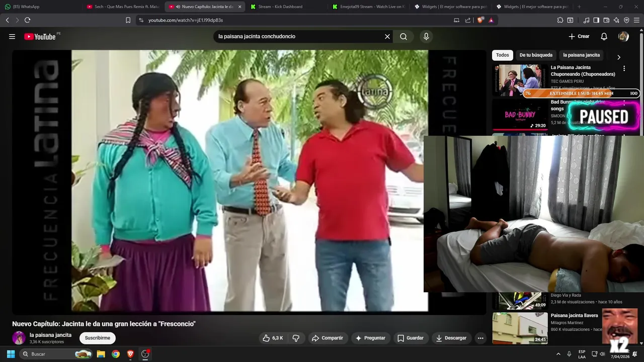
Task: Click the Suscribirme button
Action: pos(98,338)
